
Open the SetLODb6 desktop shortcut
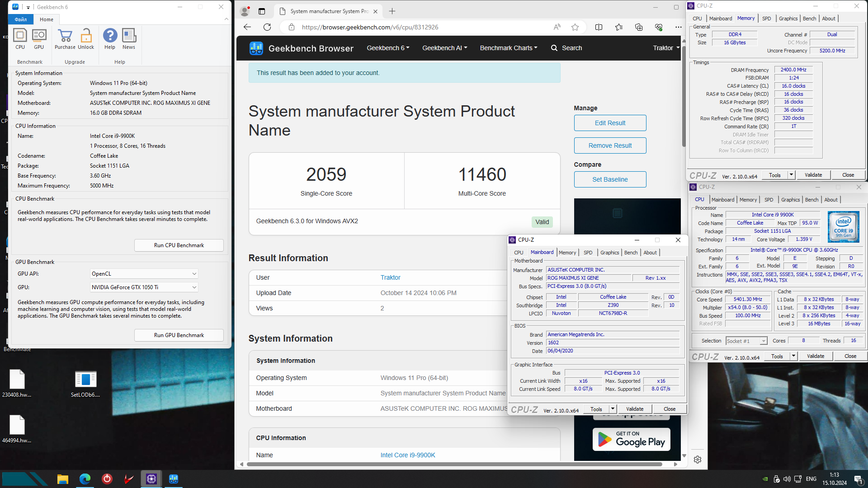pos(85,383)
